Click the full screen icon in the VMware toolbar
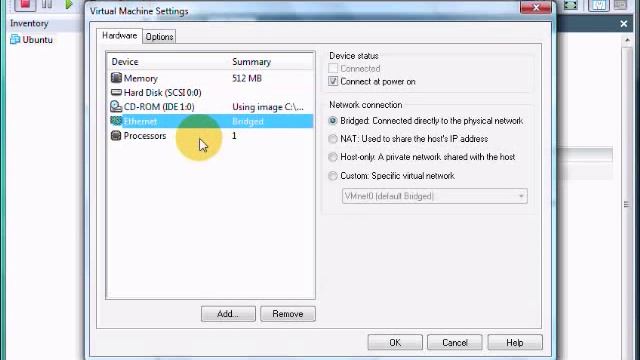 pos(571,5)
